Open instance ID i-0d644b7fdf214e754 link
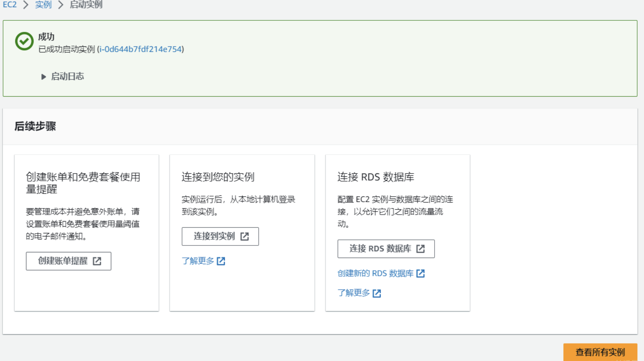 [x=140, y=49]
